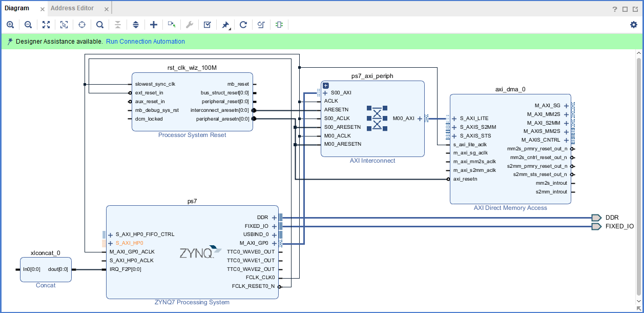Screen dimensions: 644x313
Task: Select the Zoom In tool
Action: 10,24
